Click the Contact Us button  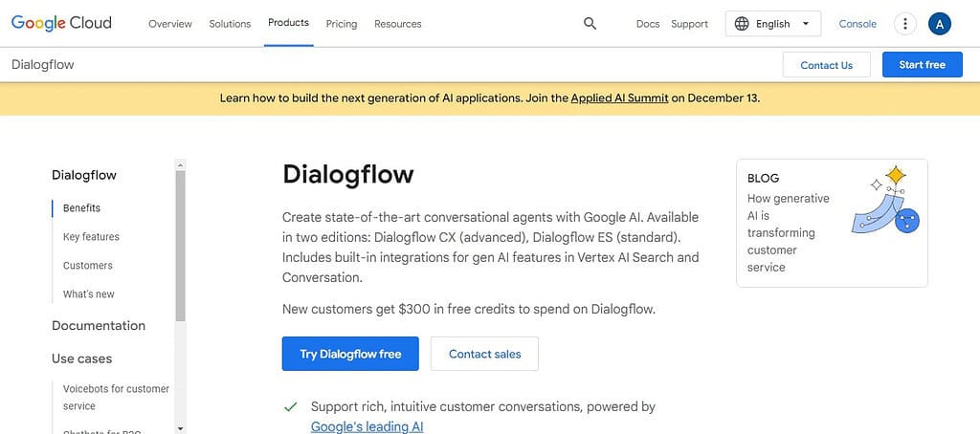click(x=826, y=65)
